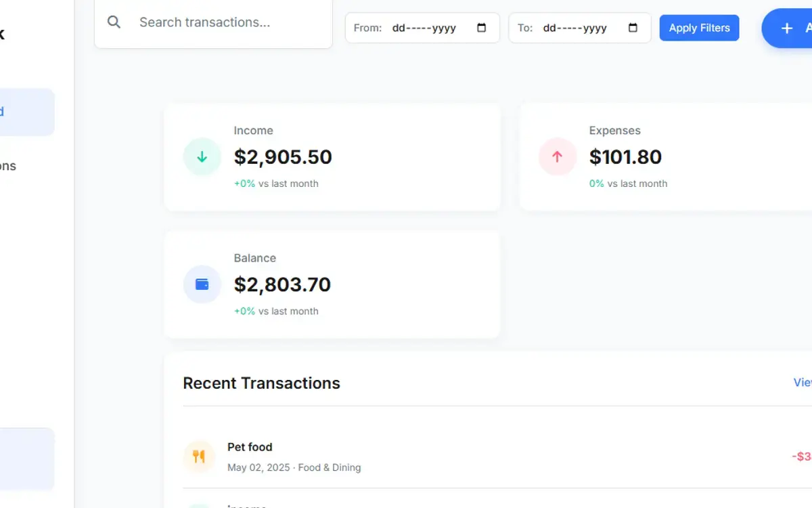The width and height of the screenshot is (812, 508).
Task: Click the Pet food fork-and-knife icon
Action: pyautogui.click(x=199, y=457)
